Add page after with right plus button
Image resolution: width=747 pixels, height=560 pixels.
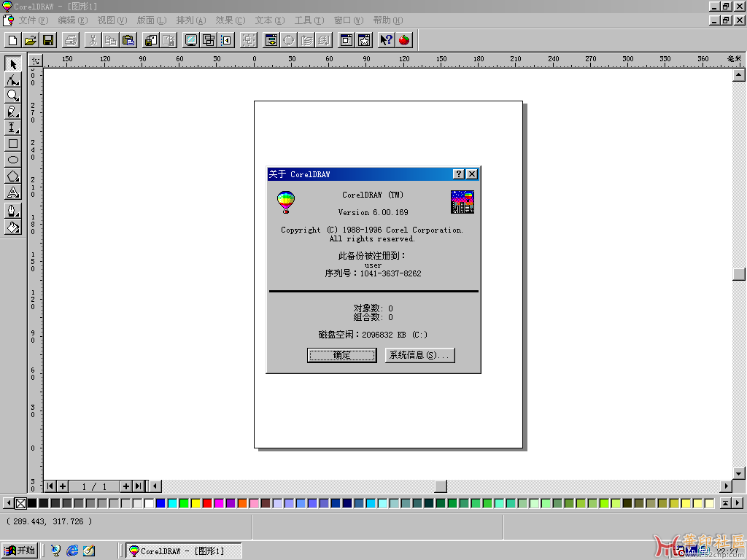(x=125, y=486)
